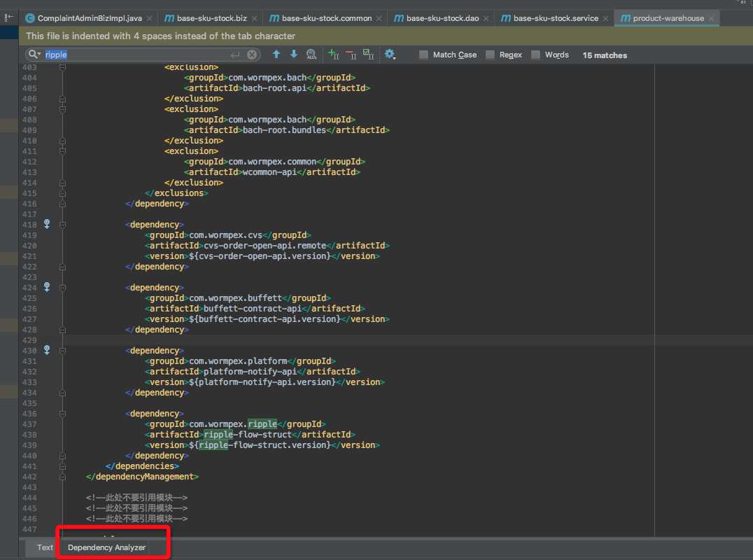Click the fold end marker at line 442

tap(62, 477)
